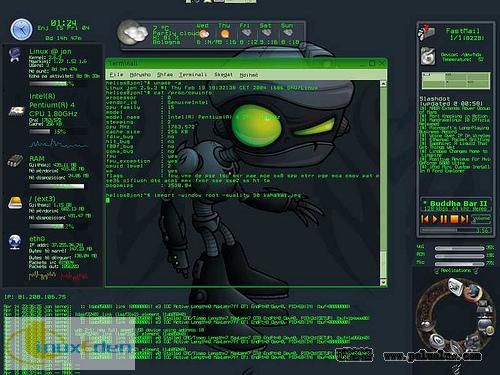Click the 'CPU 1.80GHz' text
Image resolution: width=500 pixels, height=375 pixels.
tap(53, 114)
